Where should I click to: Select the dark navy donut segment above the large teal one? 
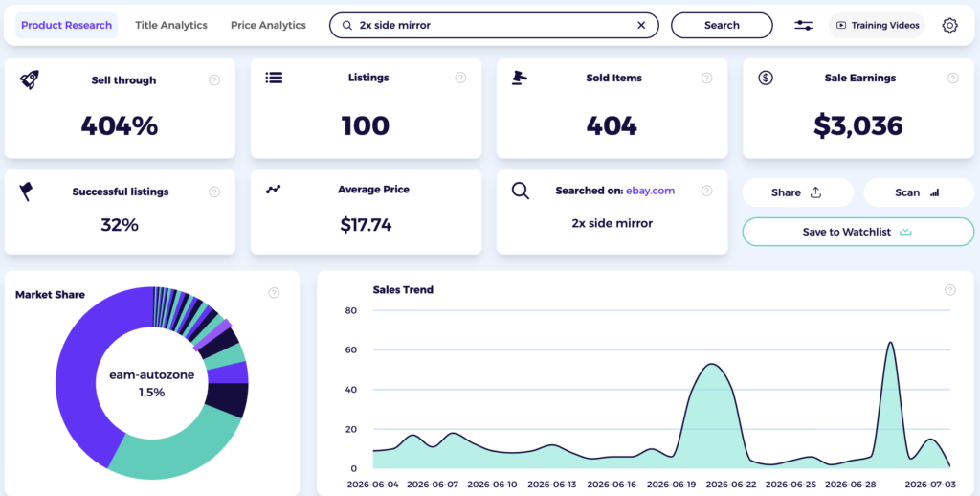pyautogui.click(x=228, y=399)
